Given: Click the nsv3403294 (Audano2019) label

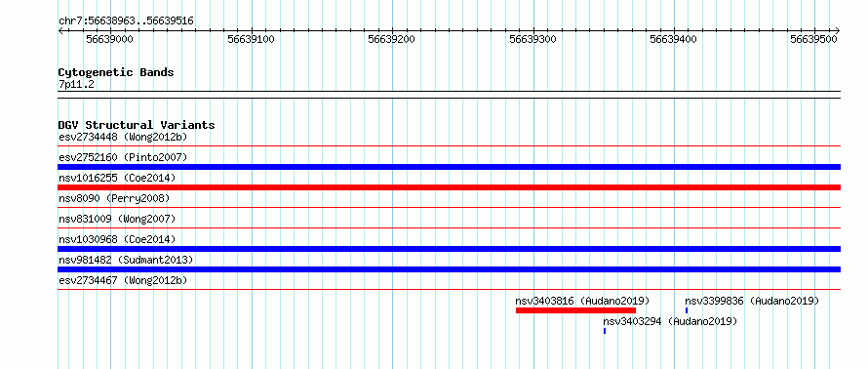Looking at the screenshot, I should (670, 321).
